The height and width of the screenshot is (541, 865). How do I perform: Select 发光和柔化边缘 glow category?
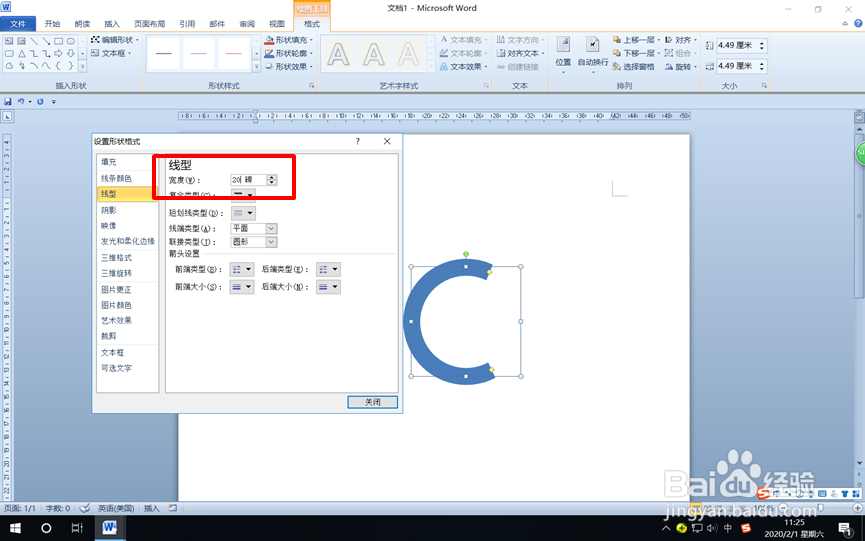coord(127,241)
